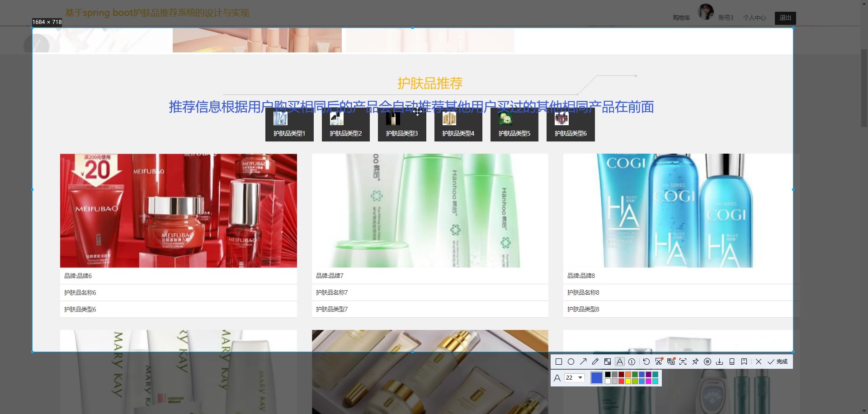The image size is (868, 414).
Task: Start a scrolling long screenshot with scissors icon
Action: coord(659,362)
